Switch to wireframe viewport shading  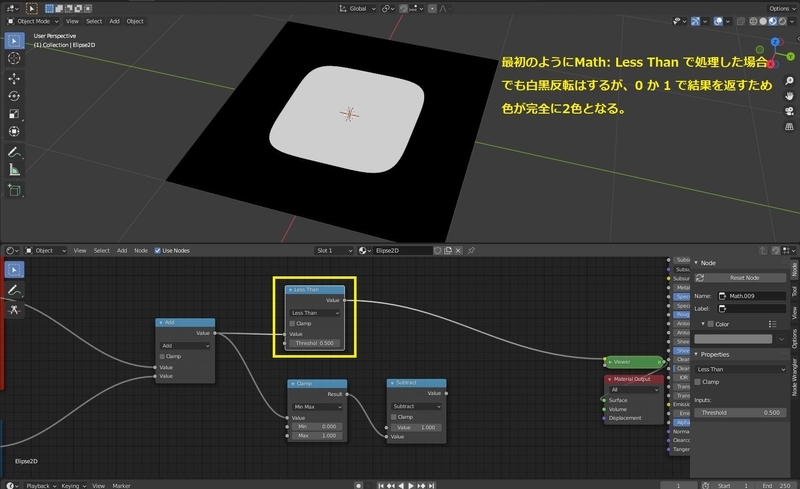pos(753,21)
